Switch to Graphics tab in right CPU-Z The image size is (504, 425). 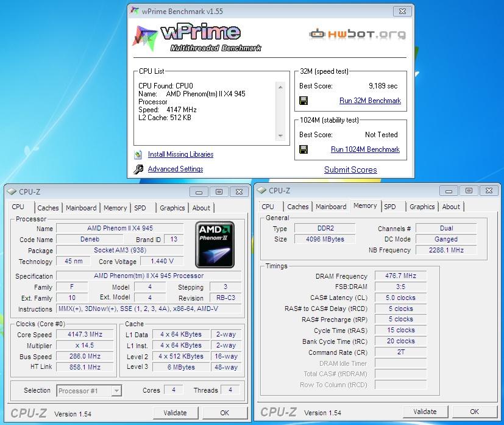pos(422,207)
